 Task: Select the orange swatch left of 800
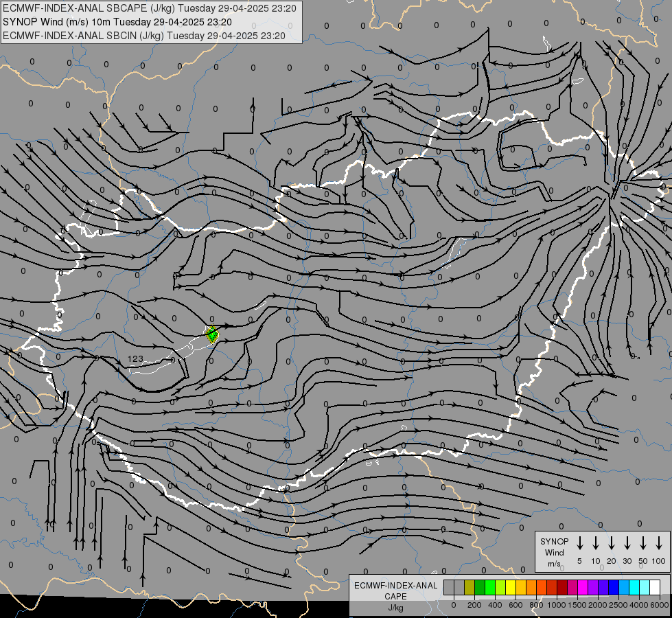(531, 587)
